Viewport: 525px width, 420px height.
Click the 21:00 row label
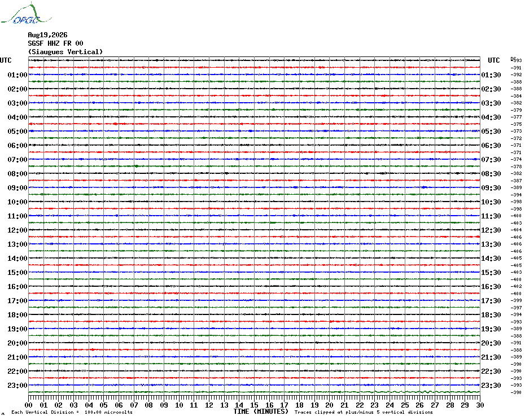point(17,357)
